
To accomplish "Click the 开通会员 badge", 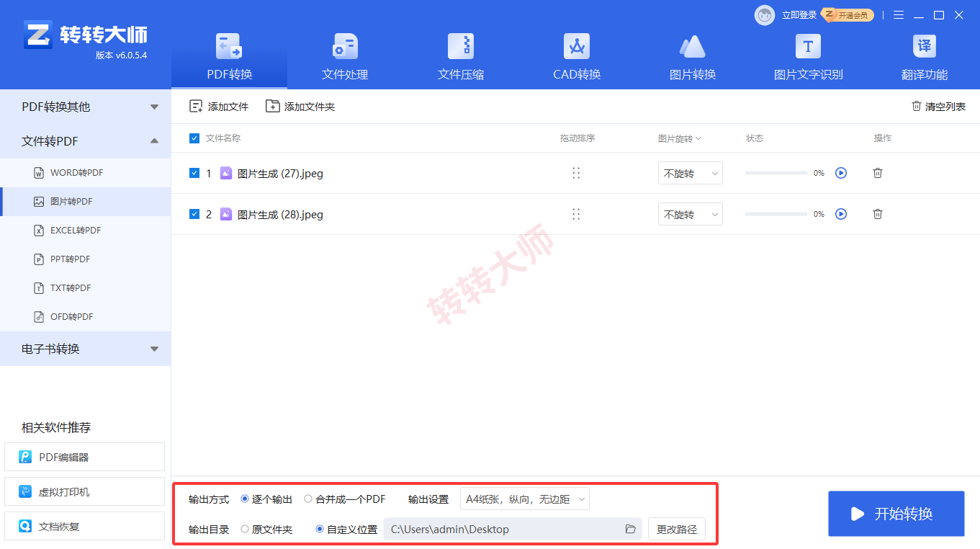I will click(x=848, y=15).
